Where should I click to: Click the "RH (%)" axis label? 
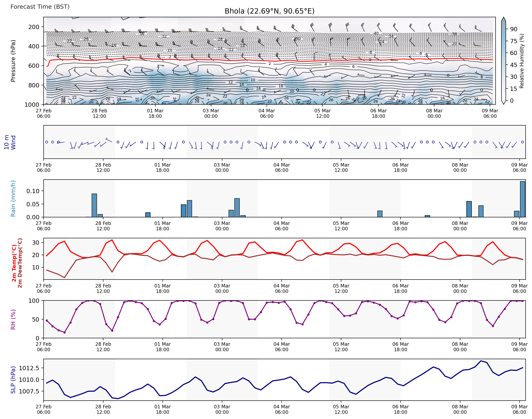tap(13, 319)
